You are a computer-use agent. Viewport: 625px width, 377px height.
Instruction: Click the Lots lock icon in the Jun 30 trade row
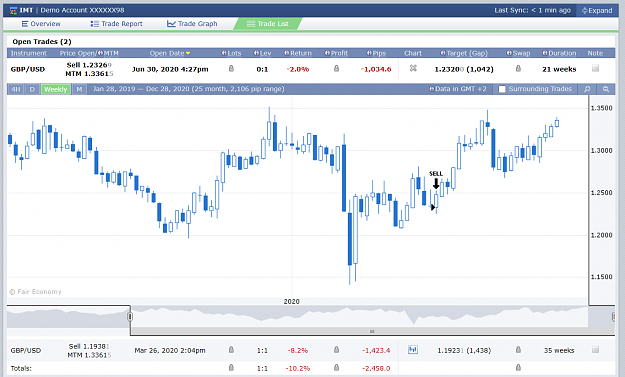pos(231,69)
